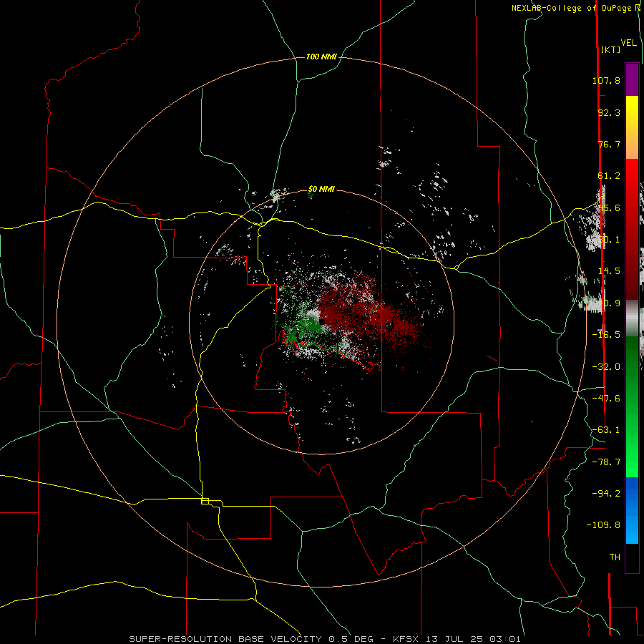The image size is (644, 644).
Task: Select the 14.5 velocity scale value
Action: coord(609,271)
